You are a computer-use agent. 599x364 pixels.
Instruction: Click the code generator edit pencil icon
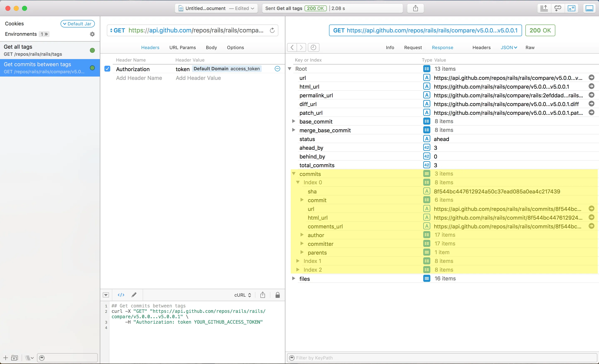tap(134, 295)
